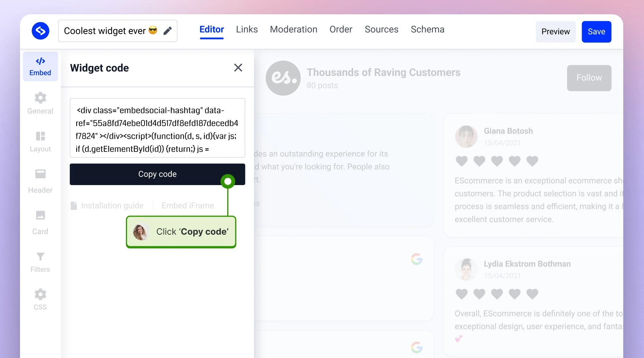The image size is (644, 358).
Task: Click the EmbedSocial logo icon
Action: [x=40, y=31]
